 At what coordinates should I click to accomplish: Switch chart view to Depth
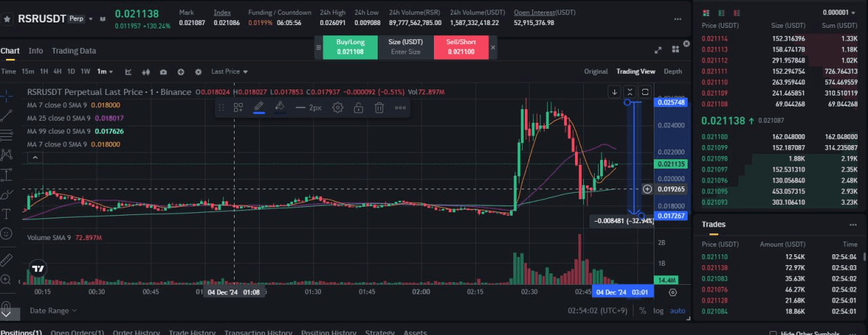673,72
